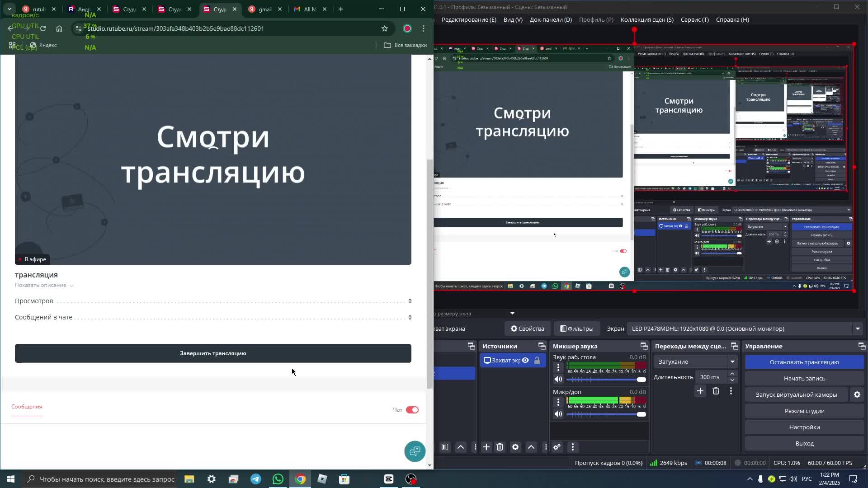Click Завершить трансляцию button
This screenshot has height=488, width=868.
coord(213,353)
